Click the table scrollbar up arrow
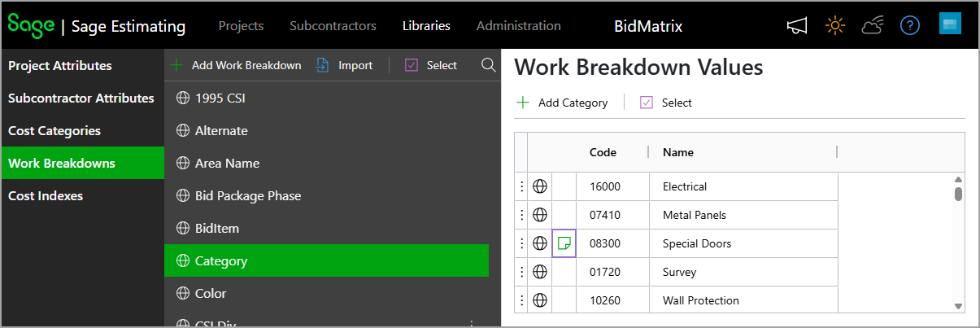 tap(958, 180)
